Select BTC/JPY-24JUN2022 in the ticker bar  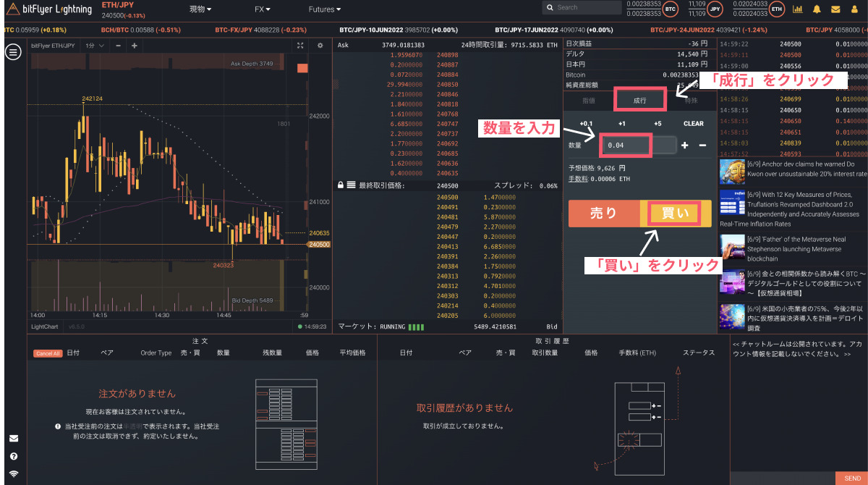click(x=707, y=30)
